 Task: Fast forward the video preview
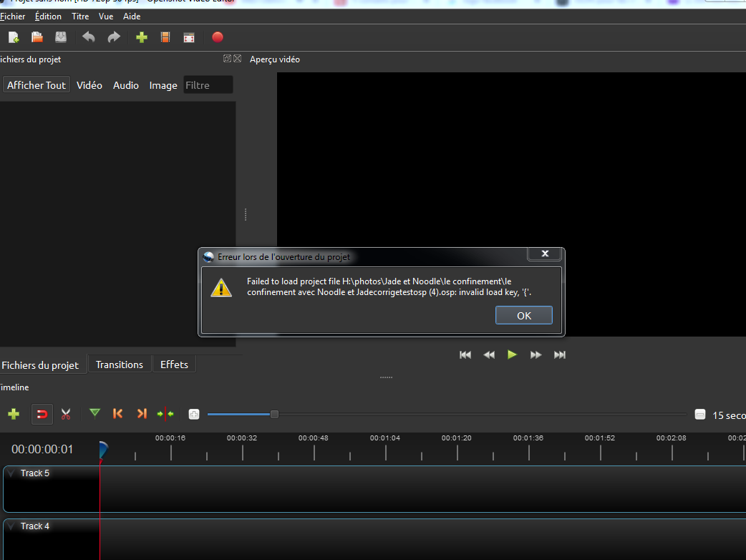536,355
